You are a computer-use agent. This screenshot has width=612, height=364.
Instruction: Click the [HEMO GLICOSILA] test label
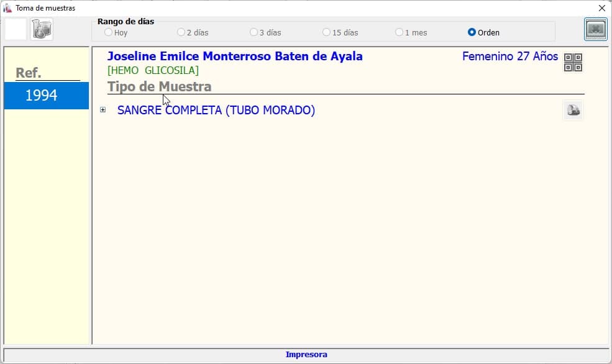coord(153,71)
